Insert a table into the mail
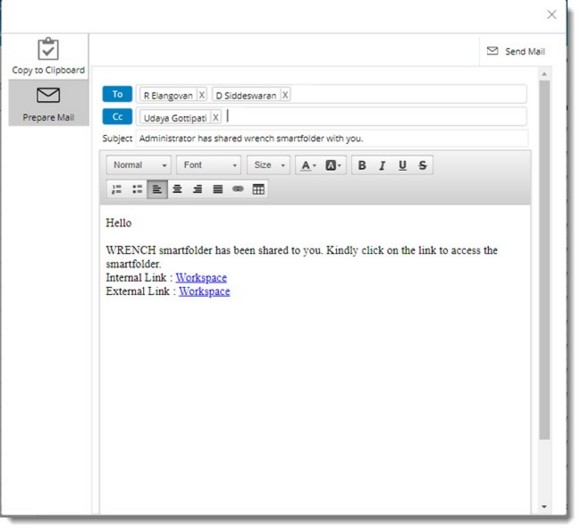 pyautogui.click(x=258, y=190)
